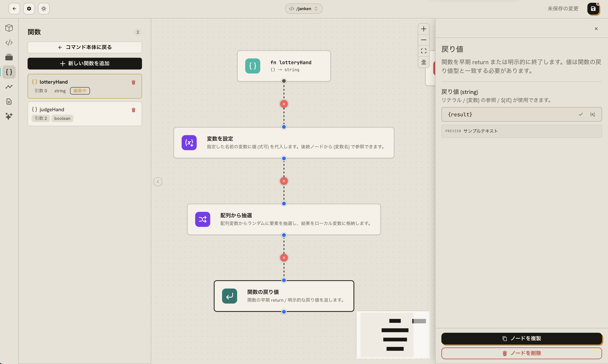Click the PREVIEW サンプルテキスト box
Viewport: 608px width, 364px height.
pyautogui.click(x=522, y=131)
